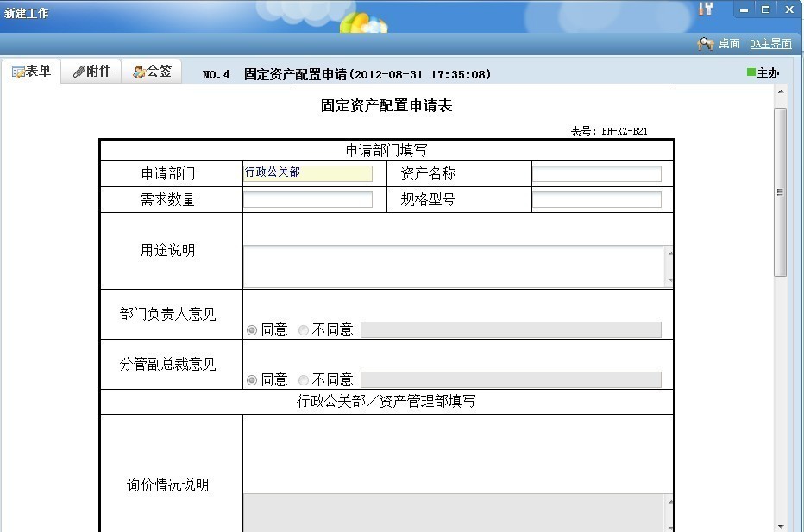Click the 资产名称 input field
This screenshot has width=804, height=532.
pyautogui.click(x=596, y=173)
